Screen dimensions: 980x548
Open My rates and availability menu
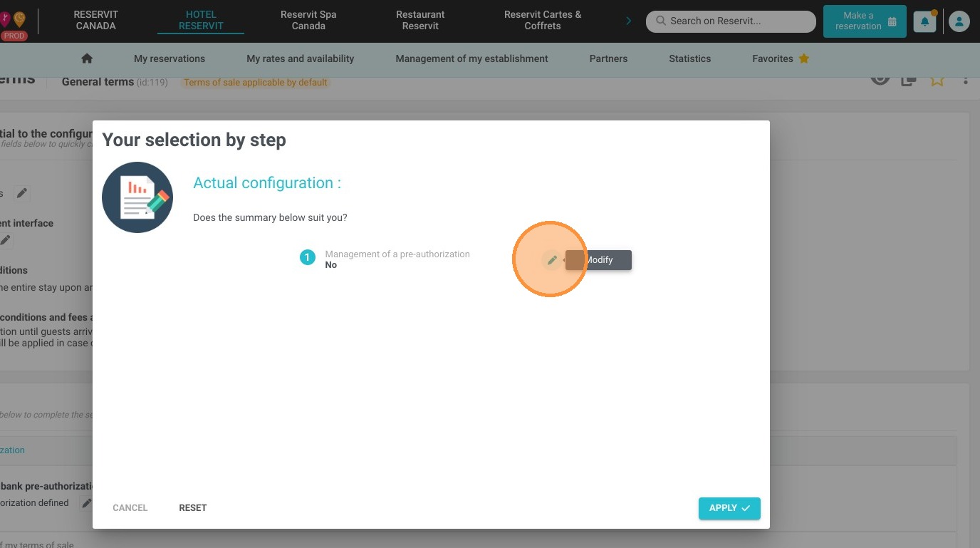(x=300, y=58)
